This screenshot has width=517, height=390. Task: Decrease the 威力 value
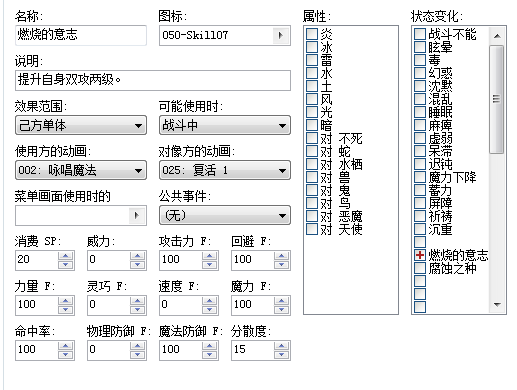(138, 264)
